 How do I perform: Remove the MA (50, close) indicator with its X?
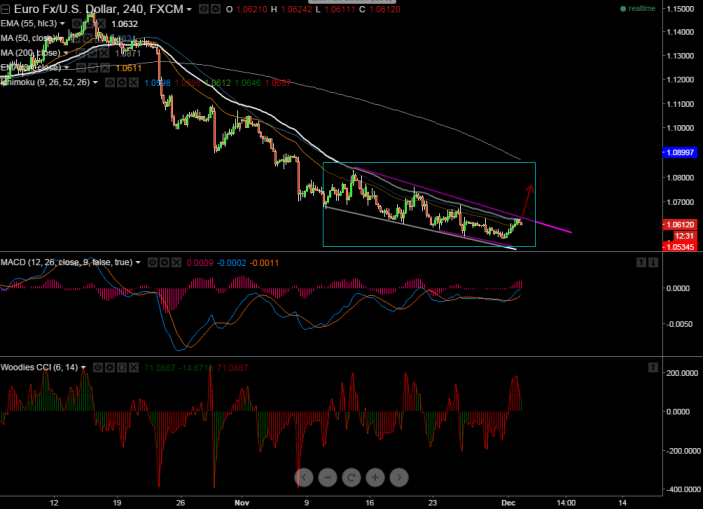(100, 39)
